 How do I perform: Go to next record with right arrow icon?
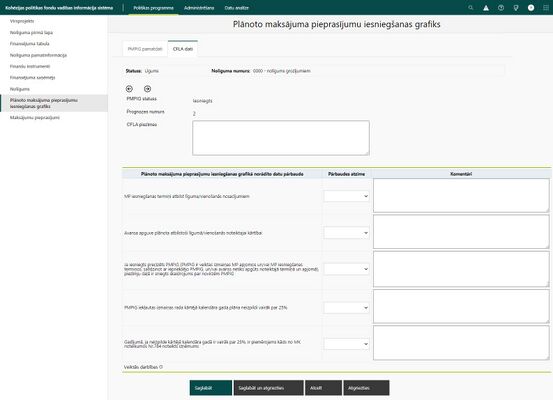(147, 89)
